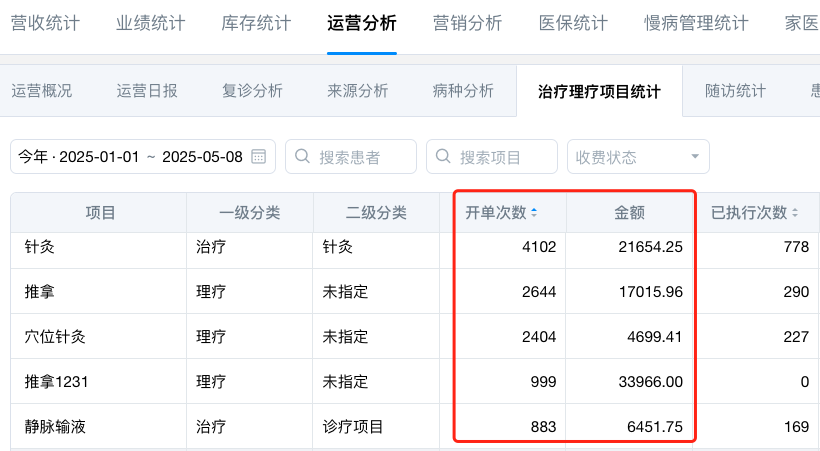Open the 营销分析 tab
The width and height of the screenshot is (820, 451).
pos(468,23)
